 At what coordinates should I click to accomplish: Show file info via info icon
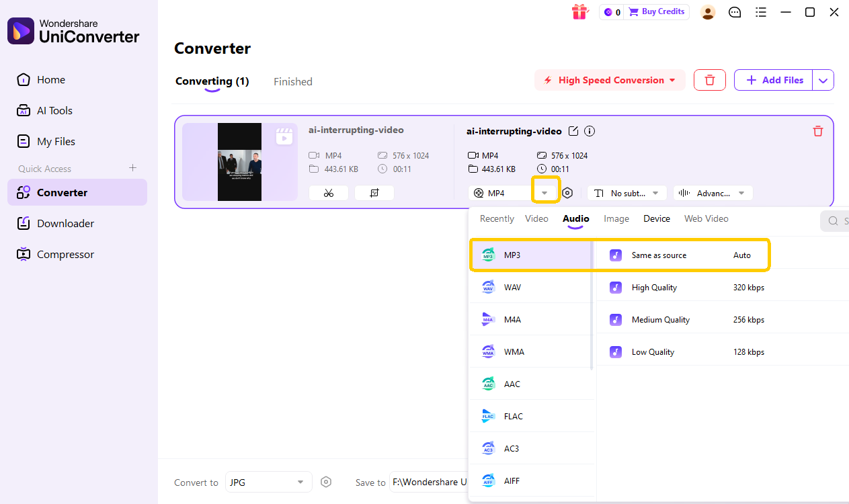coord(590,131)
